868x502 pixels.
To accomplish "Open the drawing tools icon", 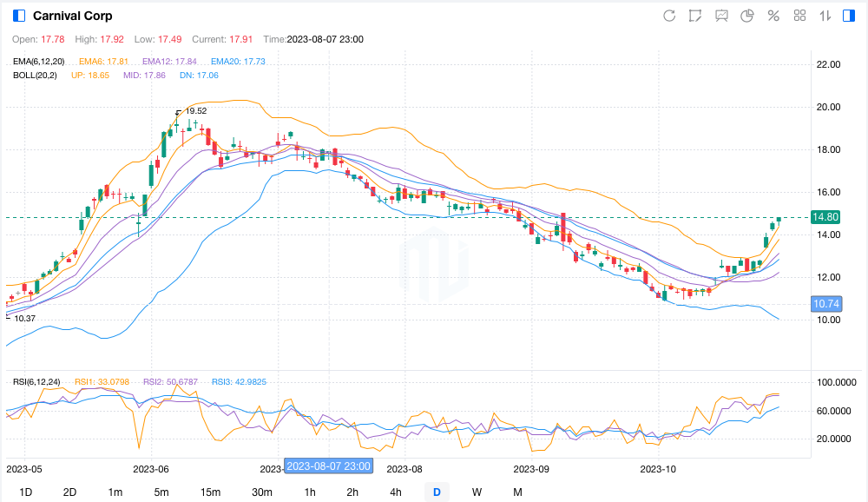I will pos(695,16).
